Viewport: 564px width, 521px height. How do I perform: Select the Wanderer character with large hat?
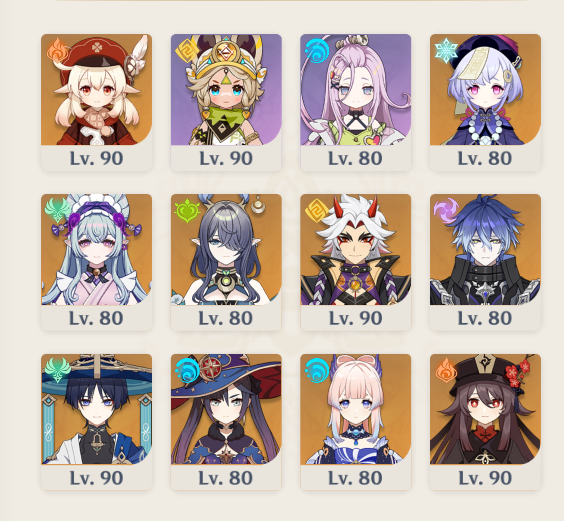(96, 422)
